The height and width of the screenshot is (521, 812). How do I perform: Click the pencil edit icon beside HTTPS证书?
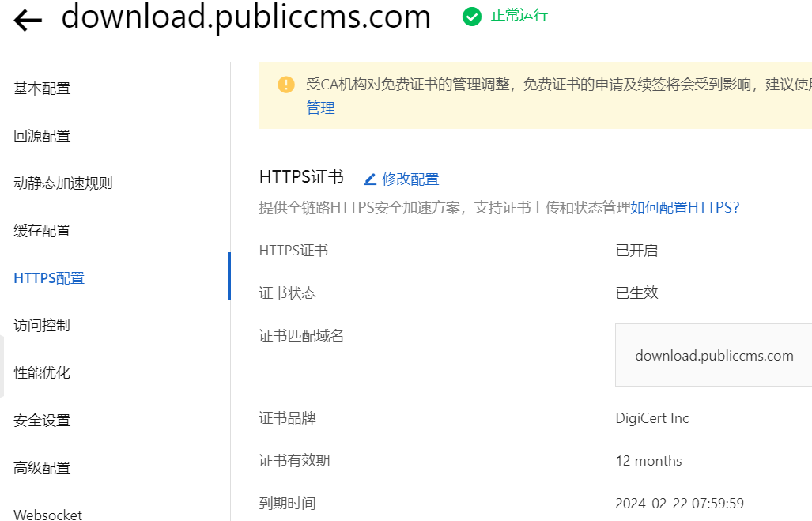[x=370, y=179]
